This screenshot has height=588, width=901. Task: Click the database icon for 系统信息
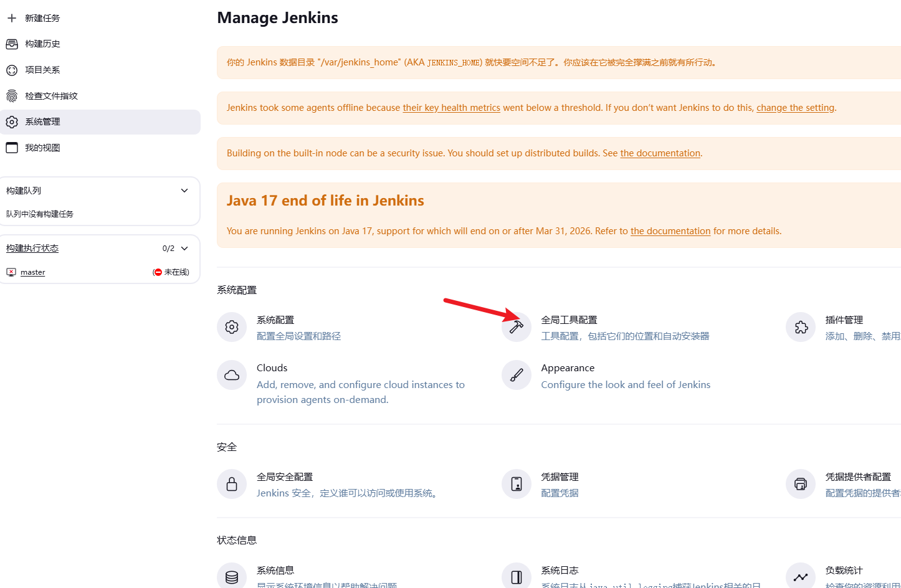coord(232,577)
